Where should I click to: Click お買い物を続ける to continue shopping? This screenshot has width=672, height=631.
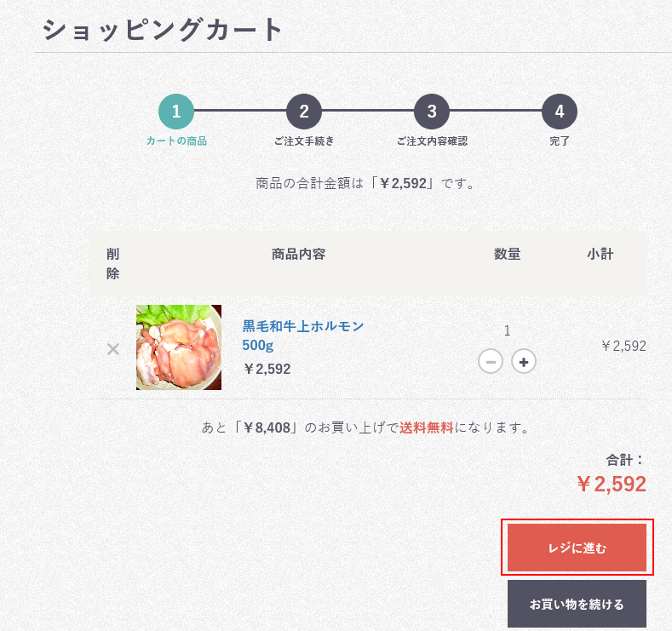click(577, 604)
